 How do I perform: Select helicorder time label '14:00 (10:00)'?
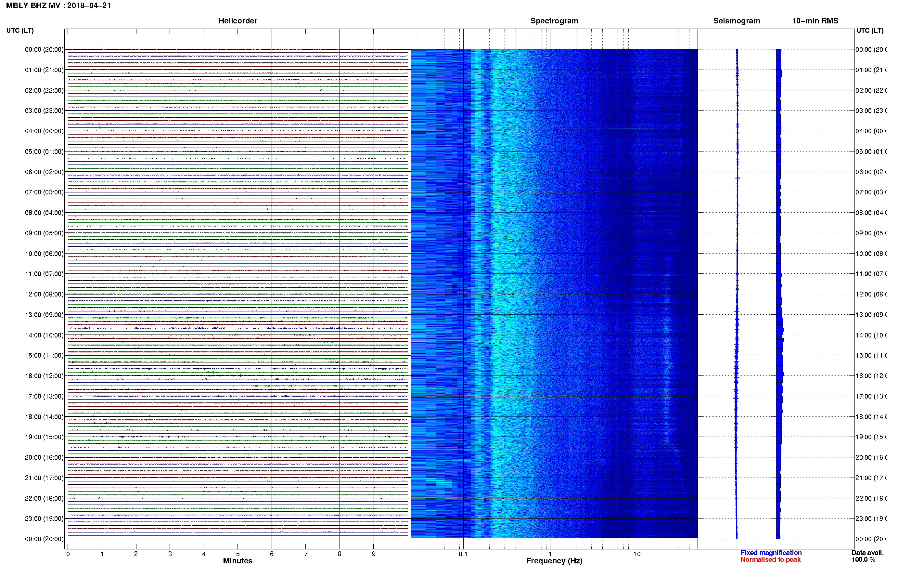click(44, 335)
